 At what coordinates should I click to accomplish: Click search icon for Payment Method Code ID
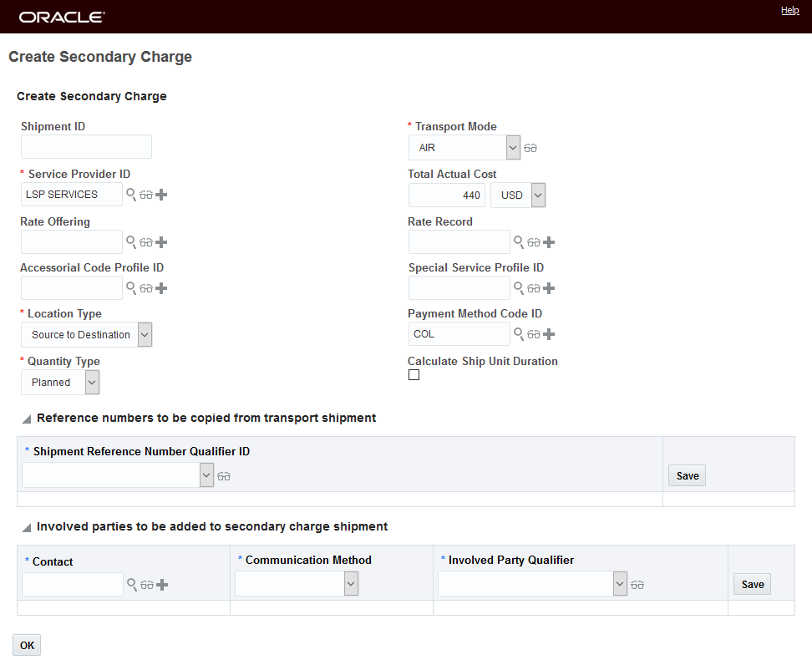coord(518,334)
